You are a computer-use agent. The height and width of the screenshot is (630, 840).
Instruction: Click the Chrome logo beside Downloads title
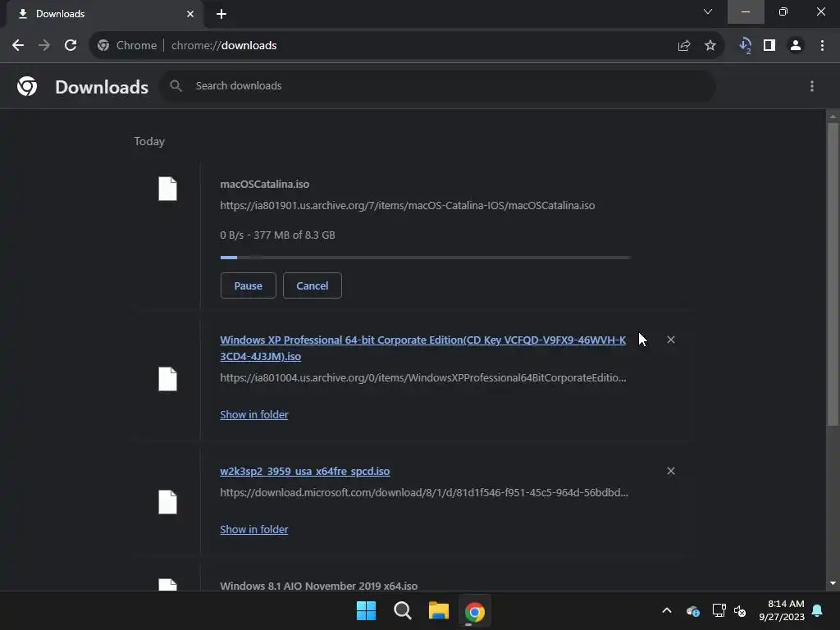pyautogui.click(x=27, y=86)
